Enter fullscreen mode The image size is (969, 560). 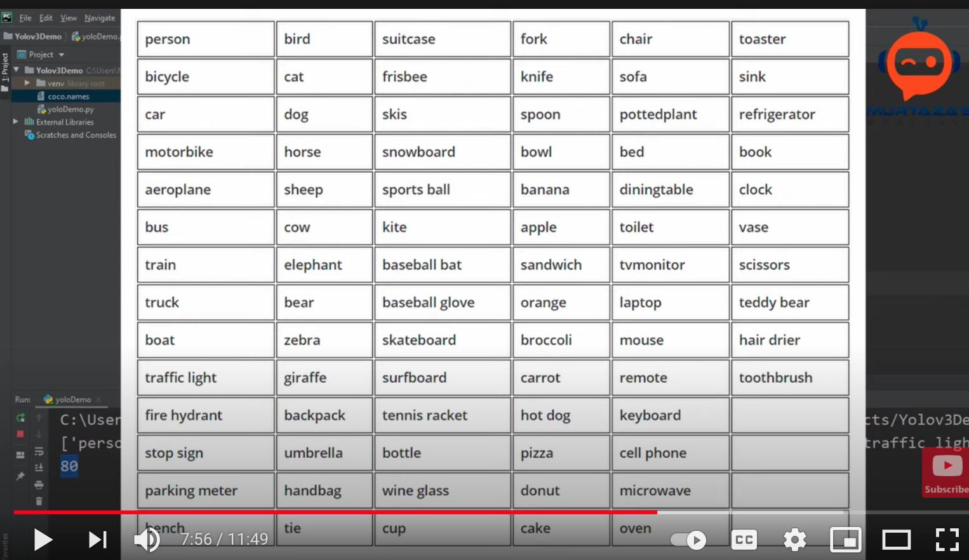point(947,540)
